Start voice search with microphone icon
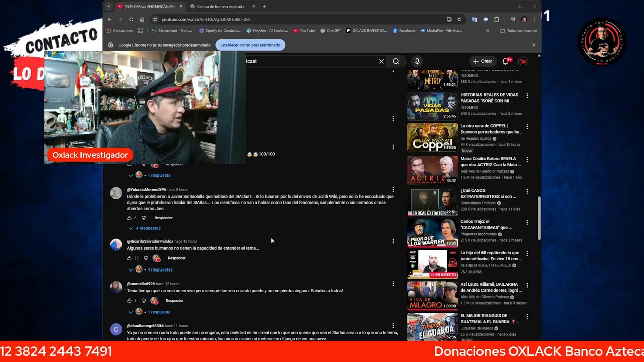 (417, 61)
